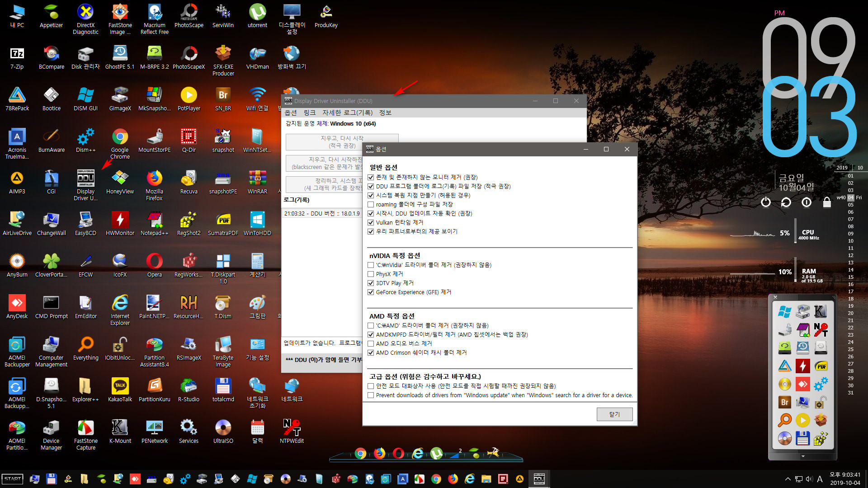Image resolution: width=868 pixels, height=488 pixels.
Task: Open utorrent desktop shortcut
Action: pyautogui.click(x=257, y=16)
